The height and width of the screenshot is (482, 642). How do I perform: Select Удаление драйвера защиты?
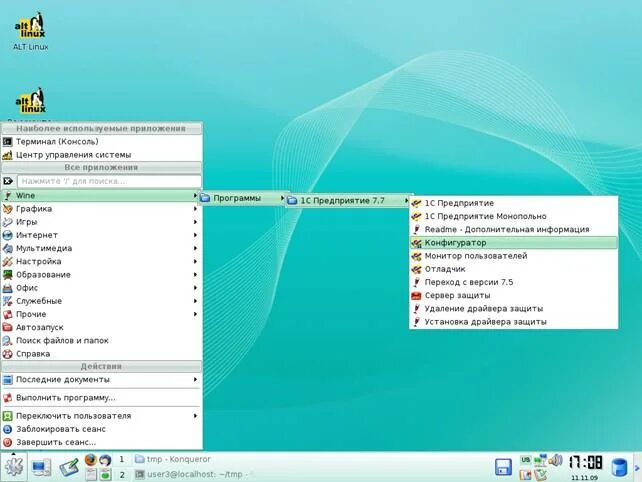(x=513, y=309)
